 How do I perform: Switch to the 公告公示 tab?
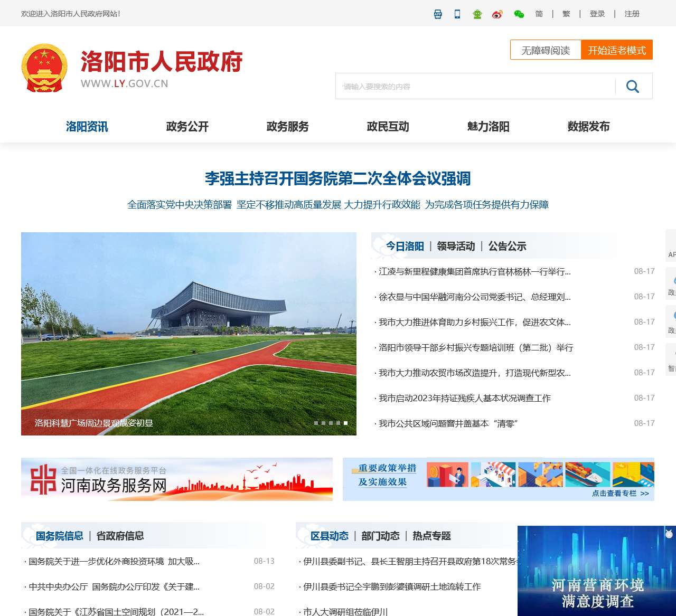click(508, 247)
